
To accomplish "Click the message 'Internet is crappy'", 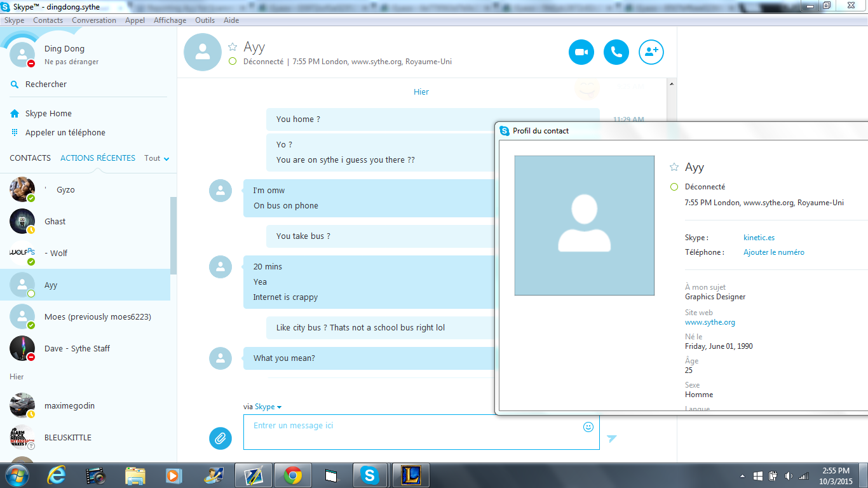I will [x=285, y=297].
